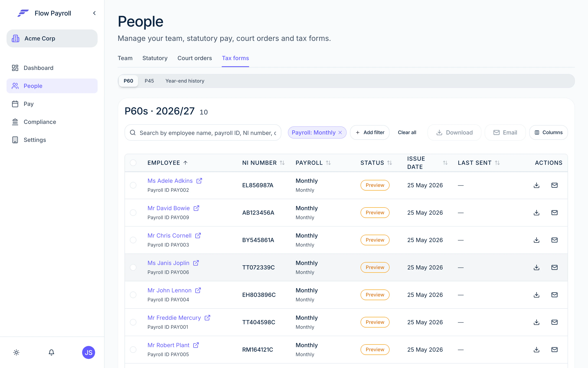Select the P60 sub-tab

click(x=128, y=81)
